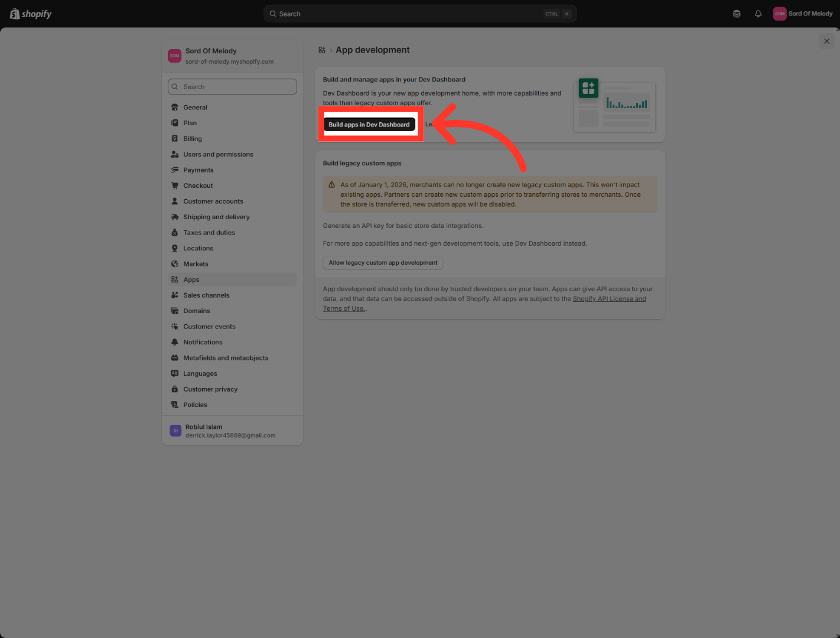Click the Apps icon in the settings sidebar

point(175,279)
